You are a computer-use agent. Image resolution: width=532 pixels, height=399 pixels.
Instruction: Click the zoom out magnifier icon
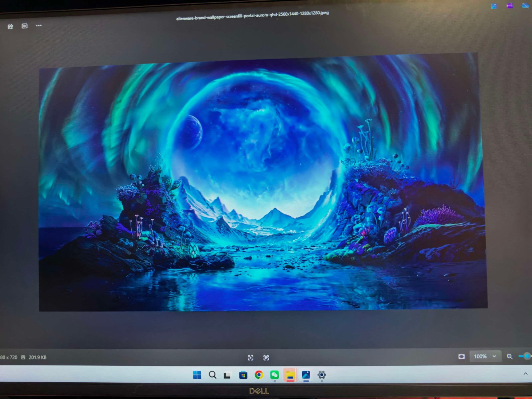tap(509, 356)
